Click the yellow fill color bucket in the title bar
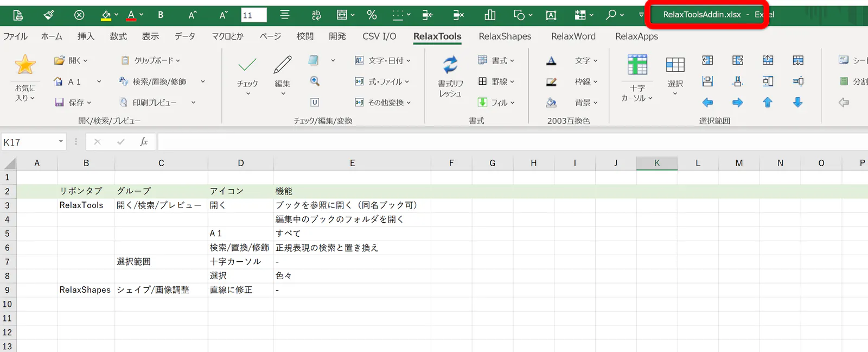 click(106, 15)
